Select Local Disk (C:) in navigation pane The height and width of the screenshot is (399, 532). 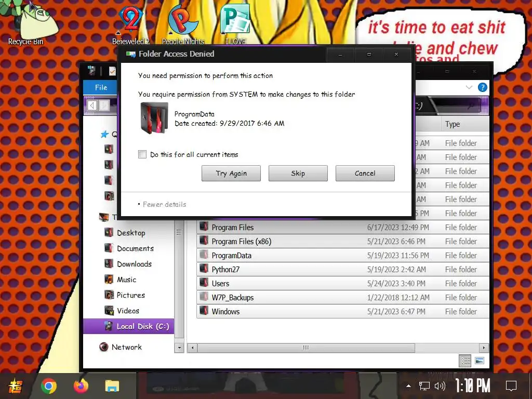129,326
